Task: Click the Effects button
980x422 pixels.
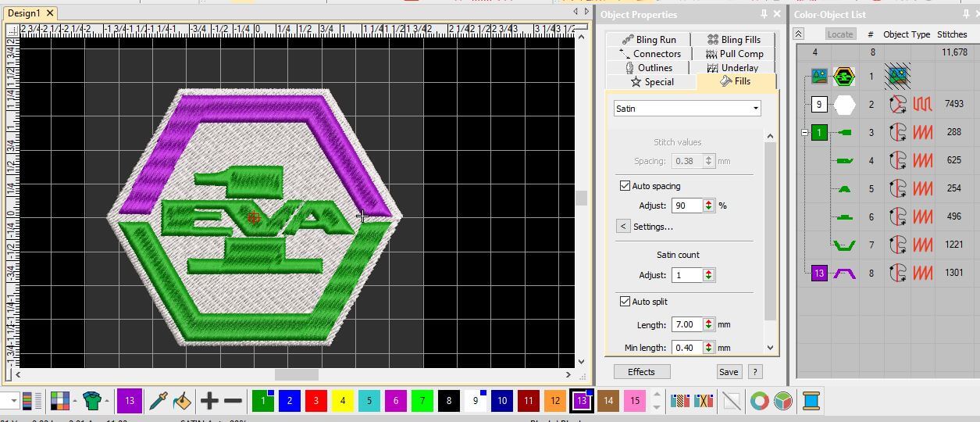Action: [641, 372]
